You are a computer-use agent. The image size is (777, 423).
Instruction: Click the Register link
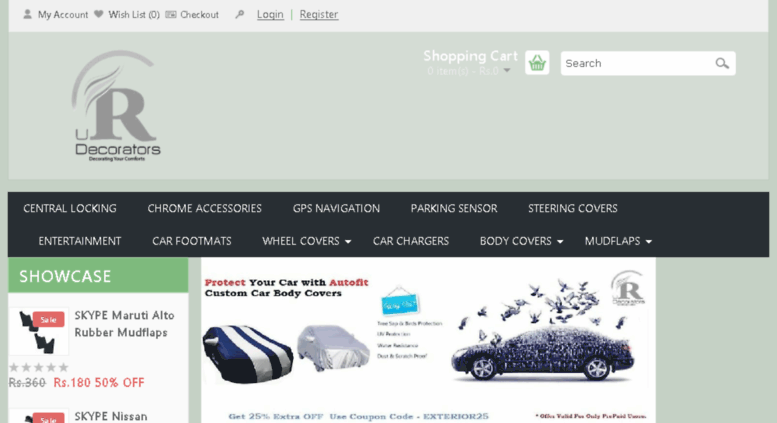(319, 14)
